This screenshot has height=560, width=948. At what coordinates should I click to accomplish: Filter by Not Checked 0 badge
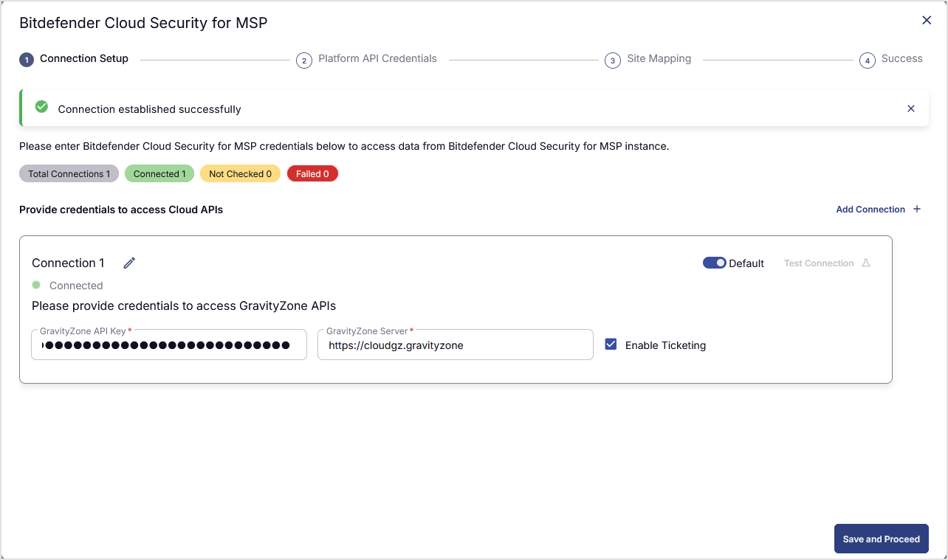coord(240,173)
